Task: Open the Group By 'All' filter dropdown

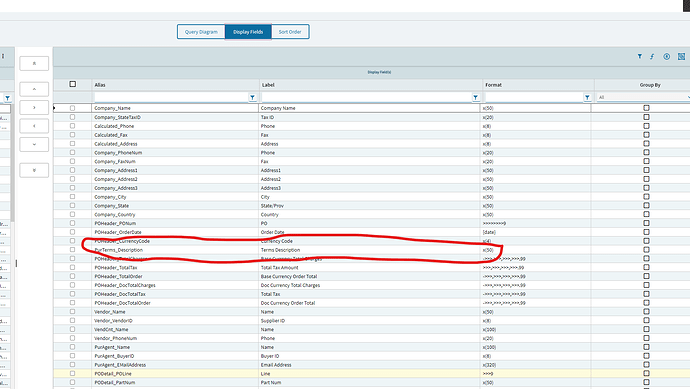Action: pos(643,97)
